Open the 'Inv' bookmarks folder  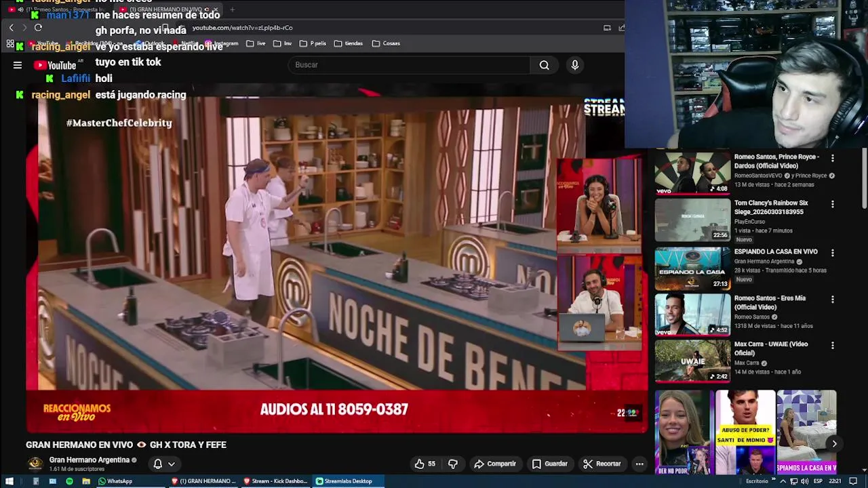click(x=283, y=43)
